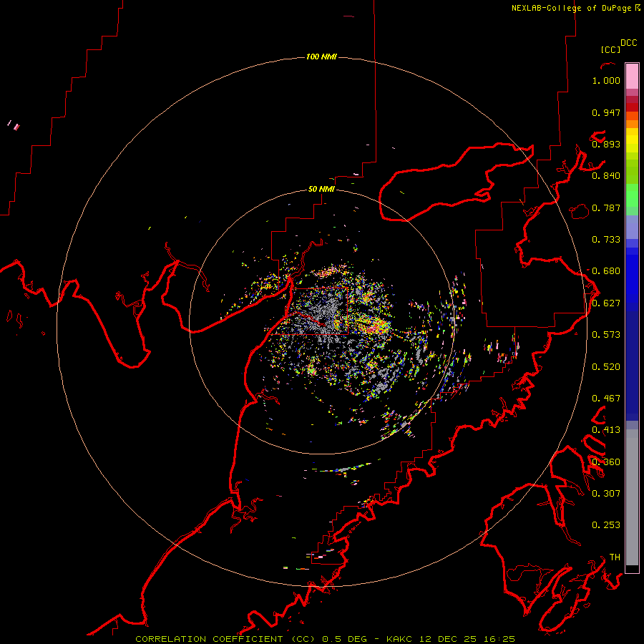Viewport: 644px width, 644px height.
Task: Click the 0.5 DEG elevation label
Action: [x=344, y=639]
